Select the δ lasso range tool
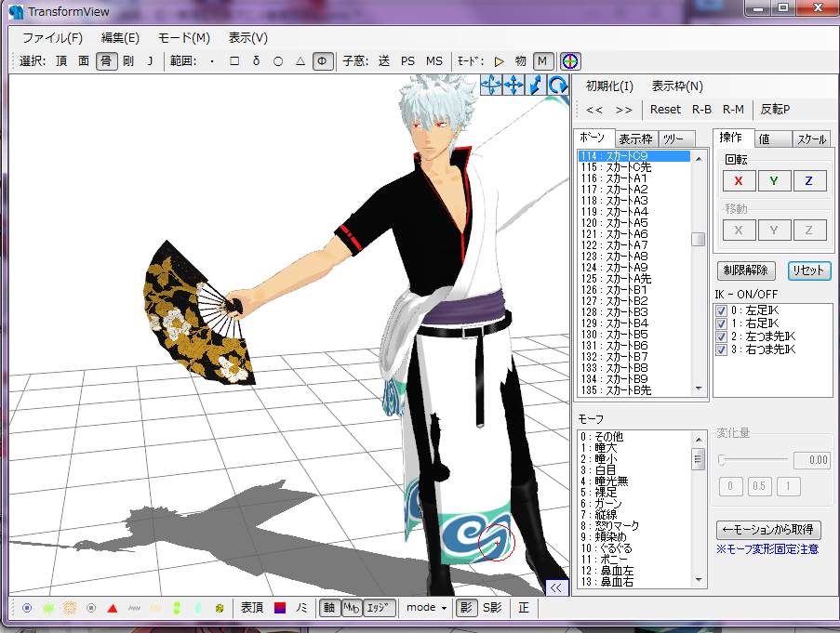 tap(256, 61)
